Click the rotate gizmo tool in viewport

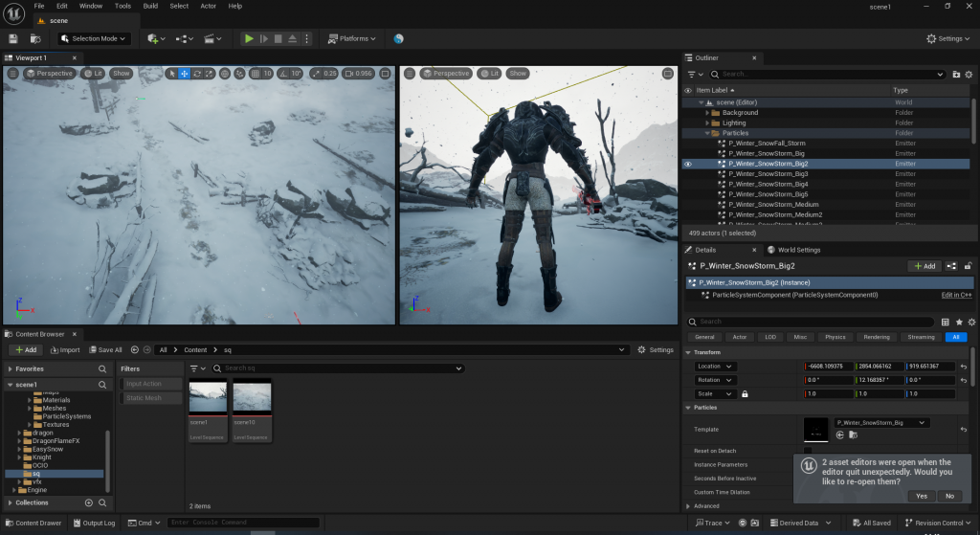click(197, 74)
